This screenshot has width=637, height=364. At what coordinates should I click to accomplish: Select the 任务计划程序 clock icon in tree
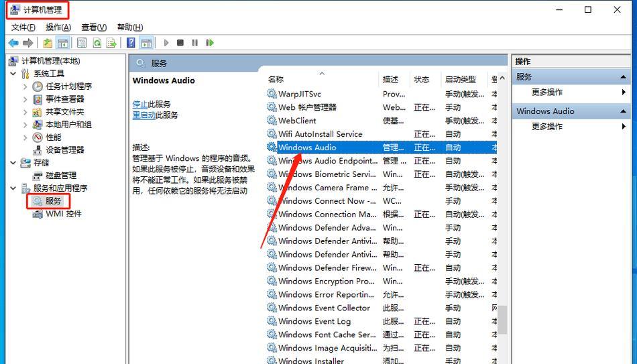38,86
